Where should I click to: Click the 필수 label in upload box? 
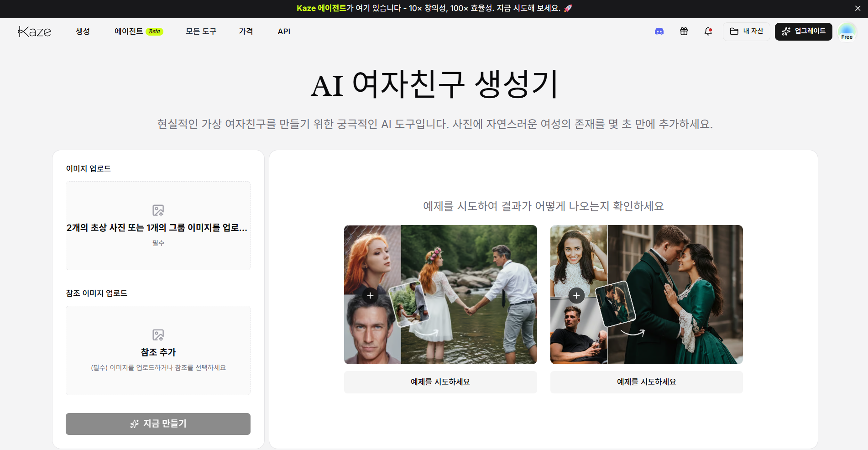pos(158,243)
